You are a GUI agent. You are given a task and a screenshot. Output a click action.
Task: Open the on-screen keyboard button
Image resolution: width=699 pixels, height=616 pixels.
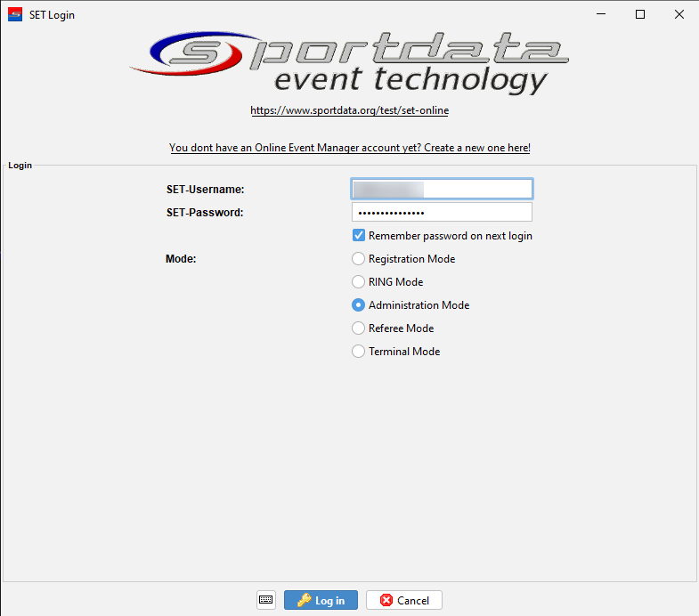(x=265, y=600)
